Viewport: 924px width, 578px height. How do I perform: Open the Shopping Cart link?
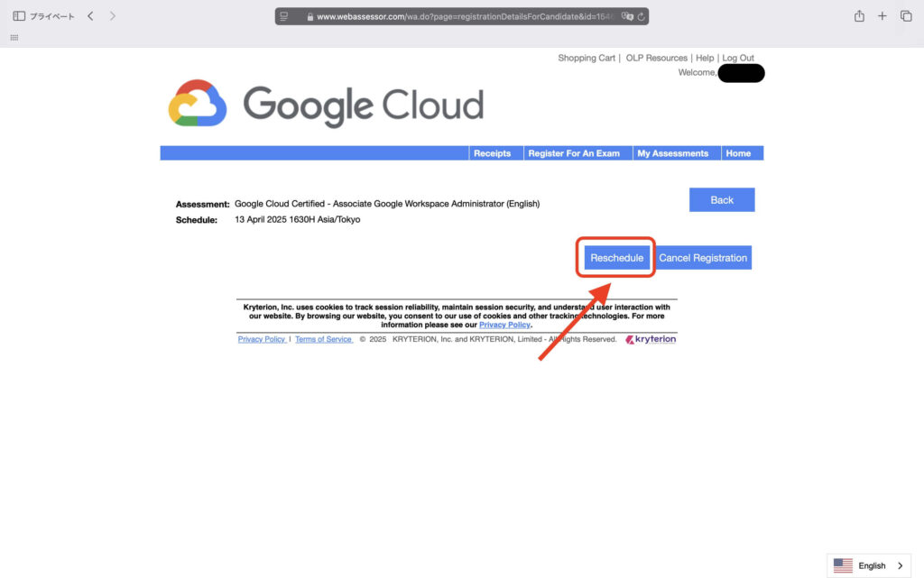point(587,58)
